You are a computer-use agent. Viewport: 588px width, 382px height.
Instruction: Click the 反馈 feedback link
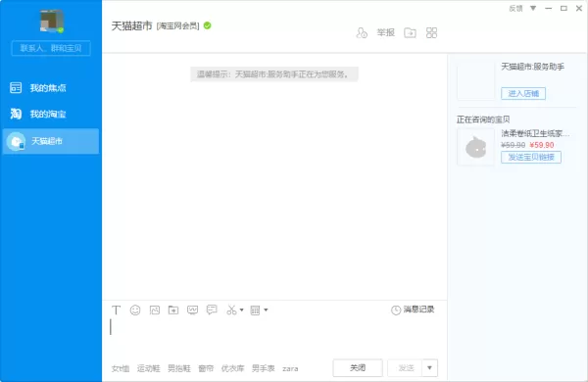coord(515,8)
